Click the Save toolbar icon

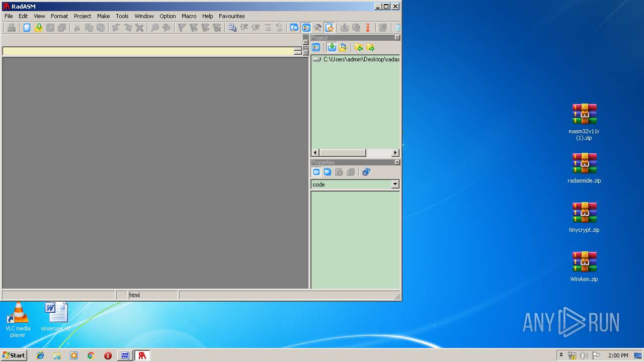(50, 28)
